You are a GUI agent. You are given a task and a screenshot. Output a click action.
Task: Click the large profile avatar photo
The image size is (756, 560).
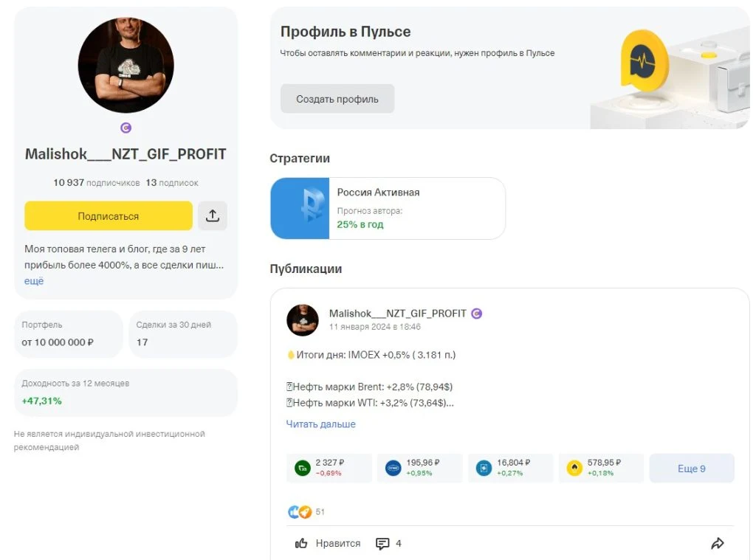point(126,65)
